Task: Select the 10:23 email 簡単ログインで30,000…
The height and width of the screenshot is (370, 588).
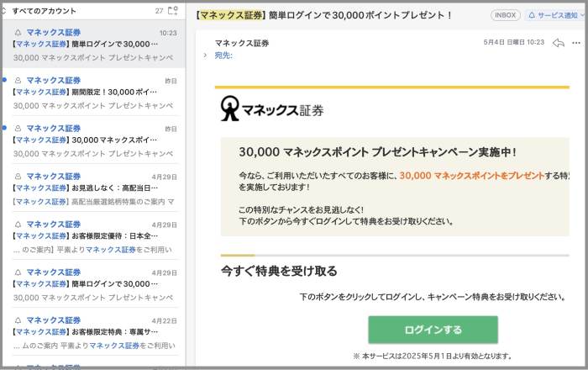Action: [94, 45]
